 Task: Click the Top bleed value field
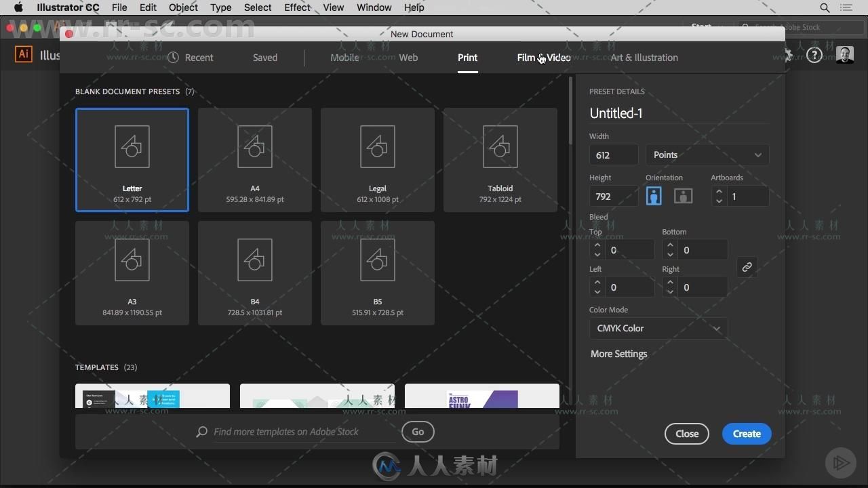[x=631, y=250]
